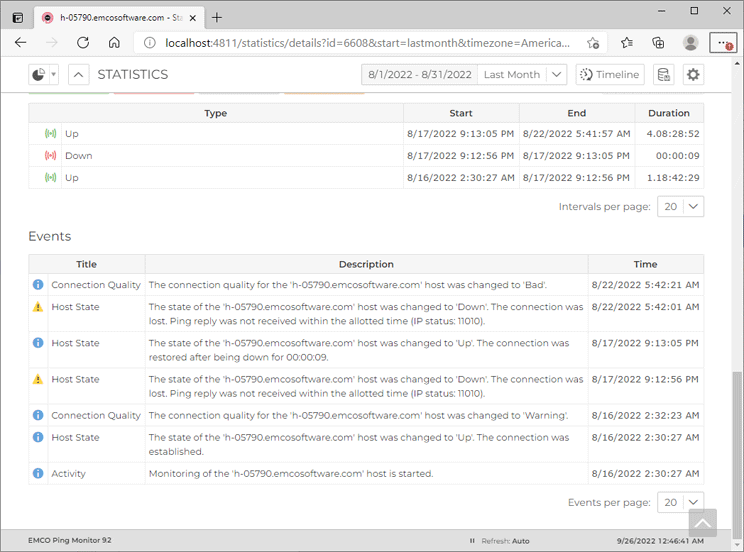Go to the browser home page icon
The image size is (744, 552).
[x=114, y=43]
